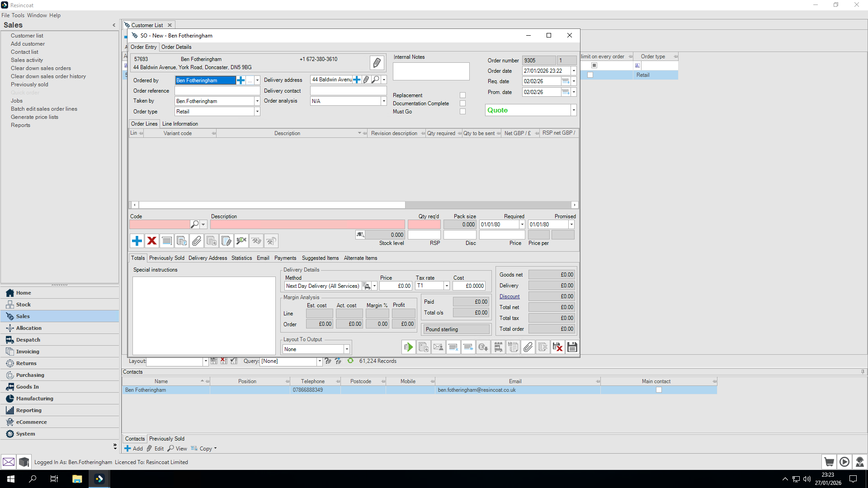Screen dimensions: 868x488
Task: Open the Quote status dropdown
Action: click(x=573, y=110)
